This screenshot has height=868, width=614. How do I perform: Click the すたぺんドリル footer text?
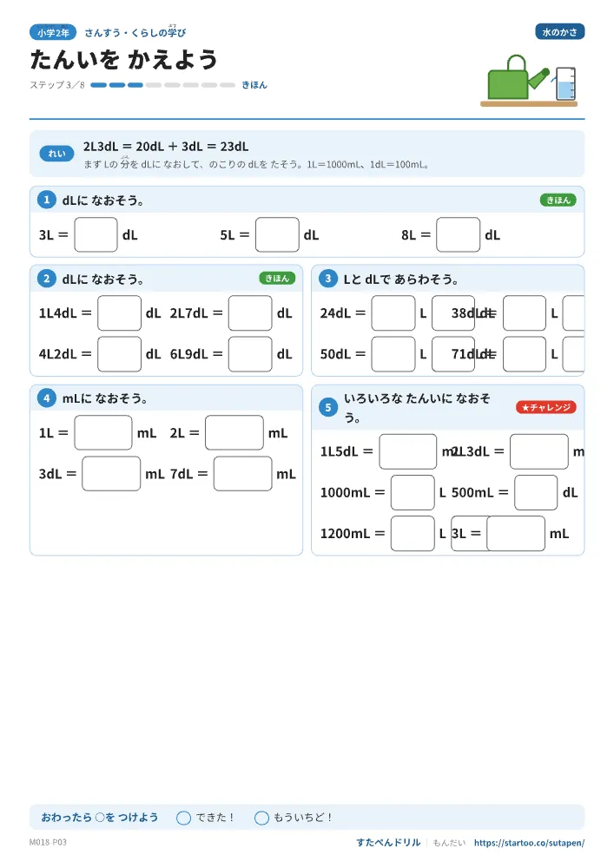tap(388, 843)
